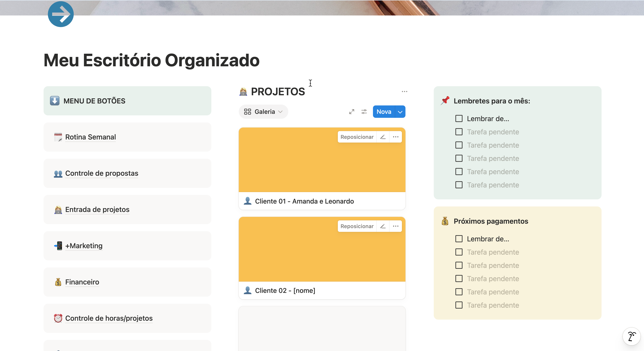Check the second Tarefa pendente box under Próximos pagamentos
The width and height of the screenshot is (644, 351).
coord(459,265)
